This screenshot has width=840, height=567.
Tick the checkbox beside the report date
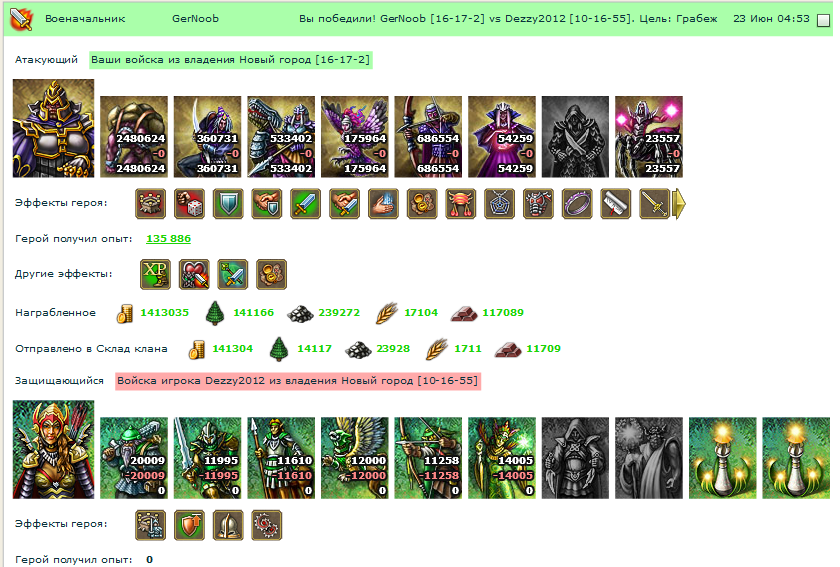(823, 20)
